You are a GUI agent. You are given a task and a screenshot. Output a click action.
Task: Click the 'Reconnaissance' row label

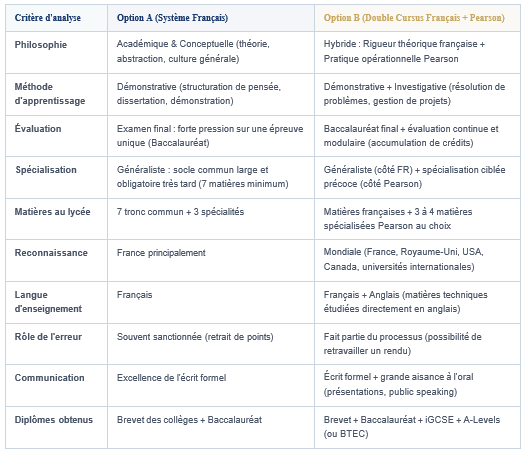[x=51, y=253]
